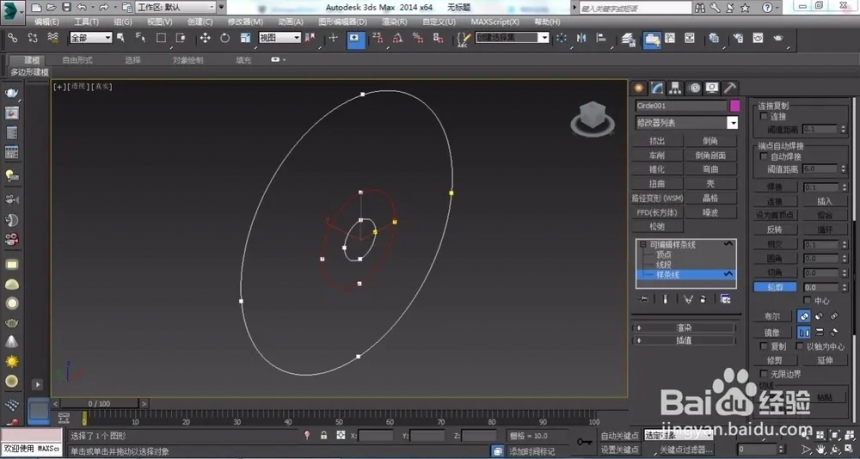This screenshot has height=459, width=860.
Task: Click the 修剪 trim button
Action: (774, 360)
